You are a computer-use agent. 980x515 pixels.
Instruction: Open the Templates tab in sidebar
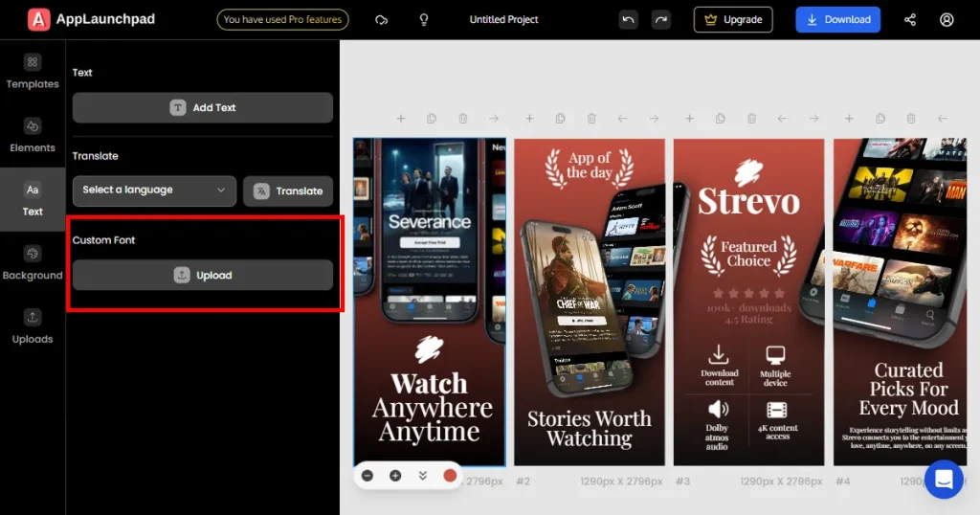click(33, 72)
